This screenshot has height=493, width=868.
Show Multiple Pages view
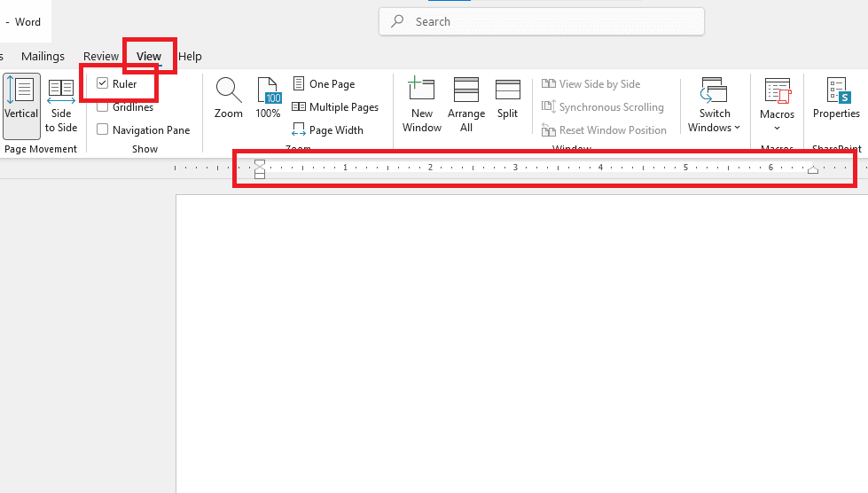pyautogui.click(x=336, y=106)
